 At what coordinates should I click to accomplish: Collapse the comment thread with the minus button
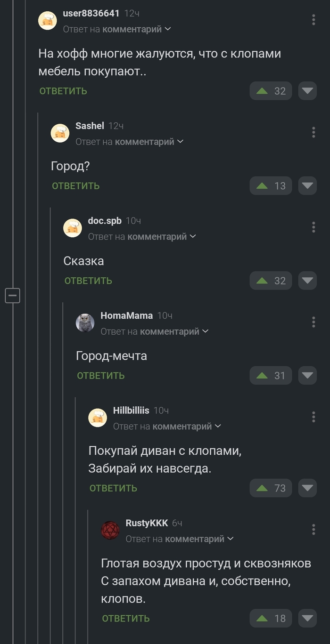click(x=13, y=296)
